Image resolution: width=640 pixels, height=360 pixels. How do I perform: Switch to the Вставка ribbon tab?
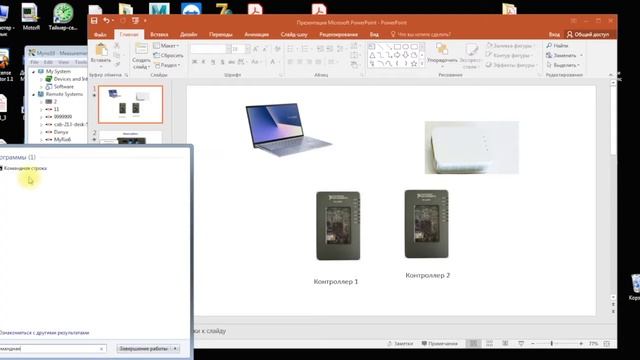pyautogui.click(x=159, y=35)
